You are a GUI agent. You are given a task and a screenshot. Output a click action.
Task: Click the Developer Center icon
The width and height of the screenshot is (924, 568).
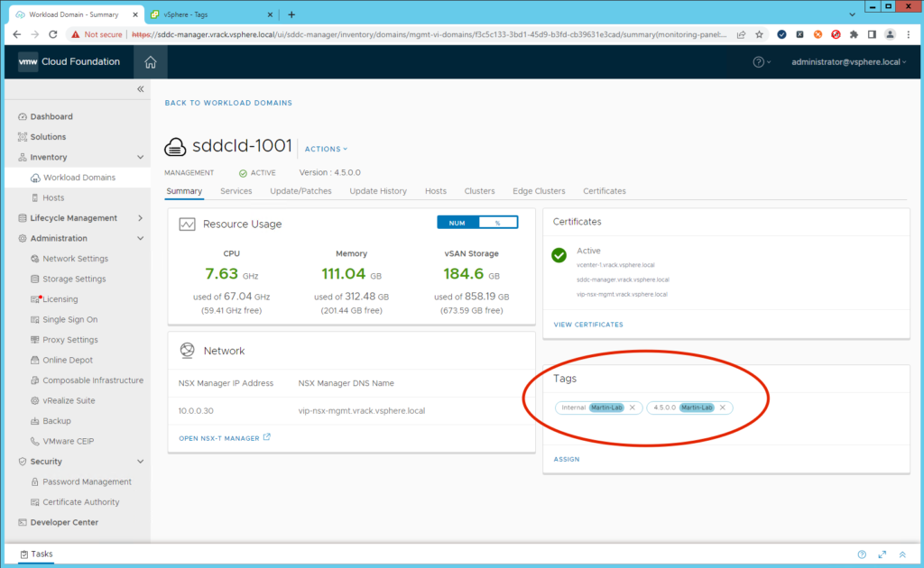[23, 522]
